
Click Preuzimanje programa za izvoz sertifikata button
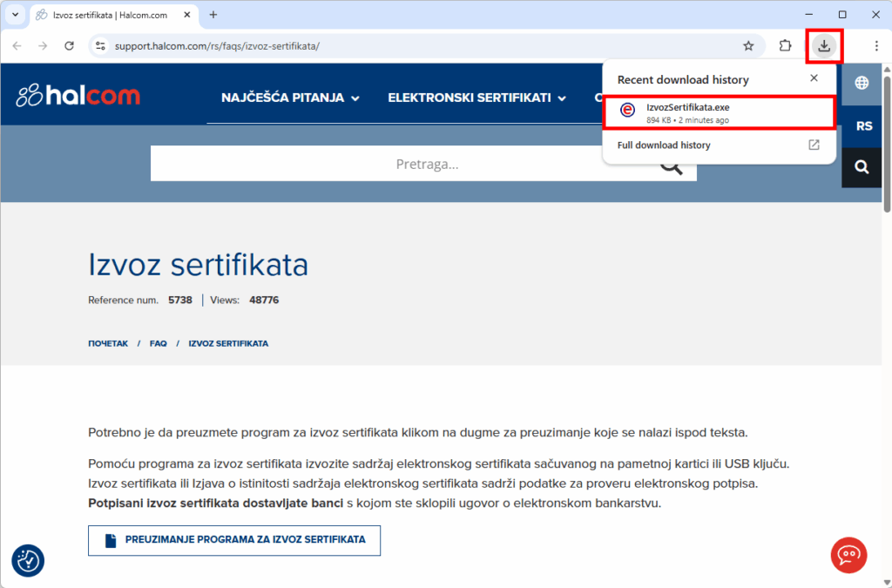click(234, 540)
